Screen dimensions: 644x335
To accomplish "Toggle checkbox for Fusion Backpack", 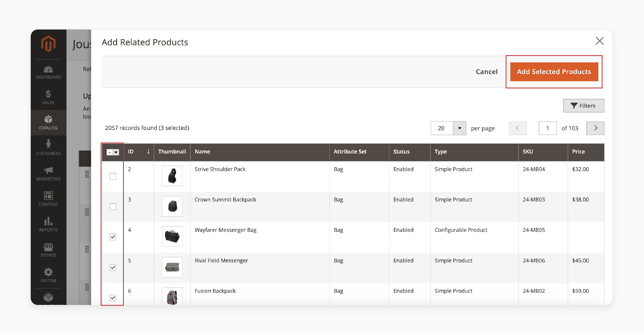I will pyautogui.click(x=112, y=298).
